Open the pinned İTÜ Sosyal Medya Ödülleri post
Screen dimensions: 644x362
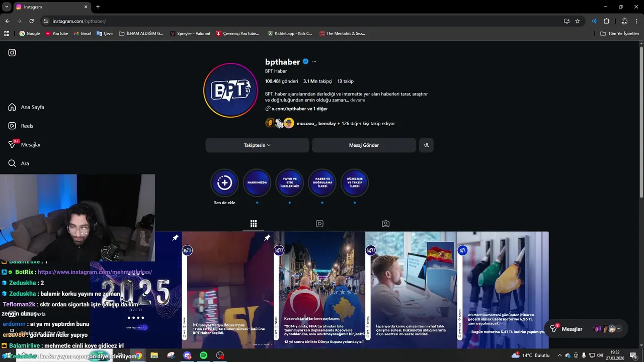click(227, 290)
